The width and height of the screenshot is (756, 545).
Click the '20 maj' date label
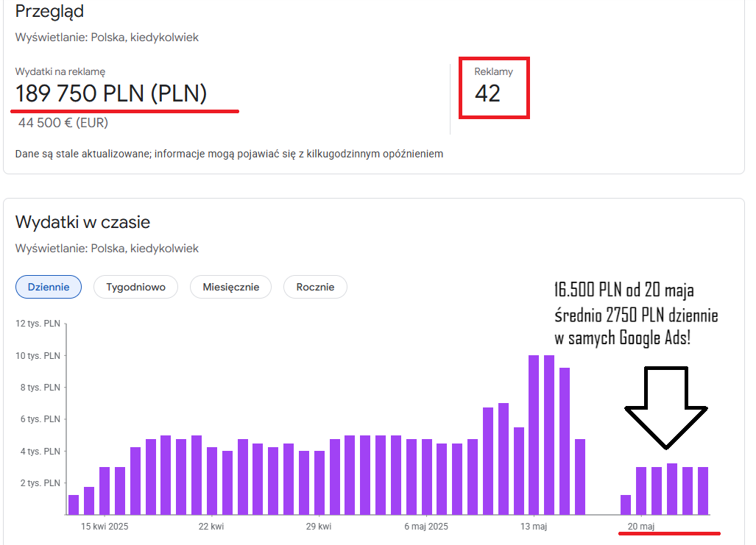point(641,526)
